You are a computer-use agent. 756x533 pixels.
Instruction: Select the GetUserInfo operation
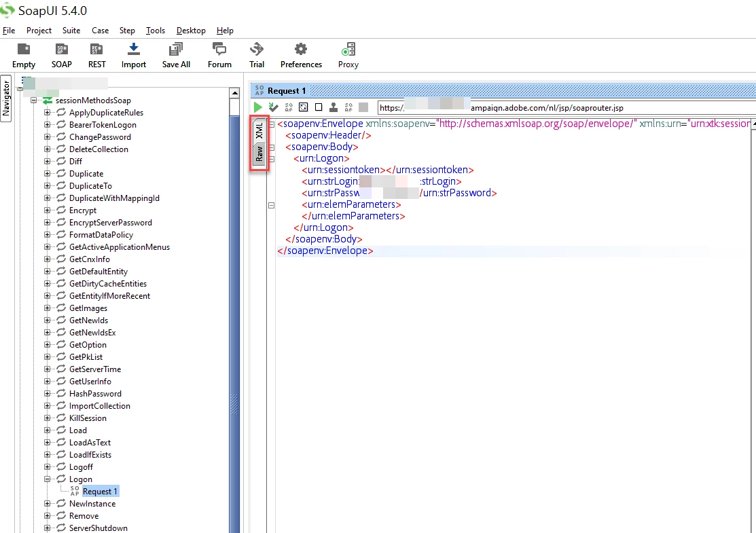pyautogui.click(x=90, y=381)
